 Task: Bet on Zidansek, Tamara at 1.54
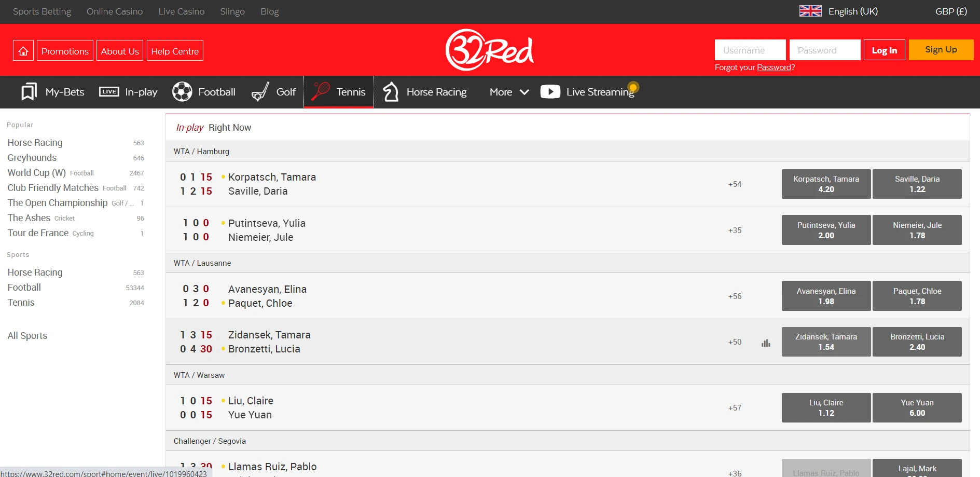click(826, 342)
